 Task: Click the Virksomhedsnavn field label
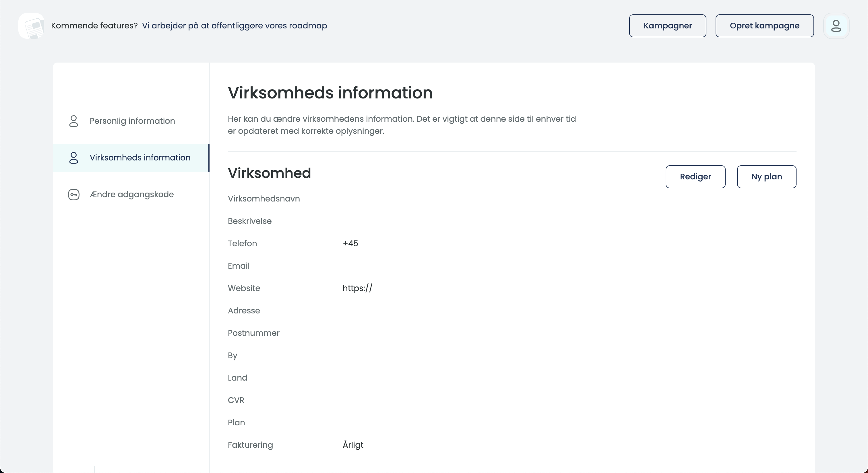(x=263, y=198)
